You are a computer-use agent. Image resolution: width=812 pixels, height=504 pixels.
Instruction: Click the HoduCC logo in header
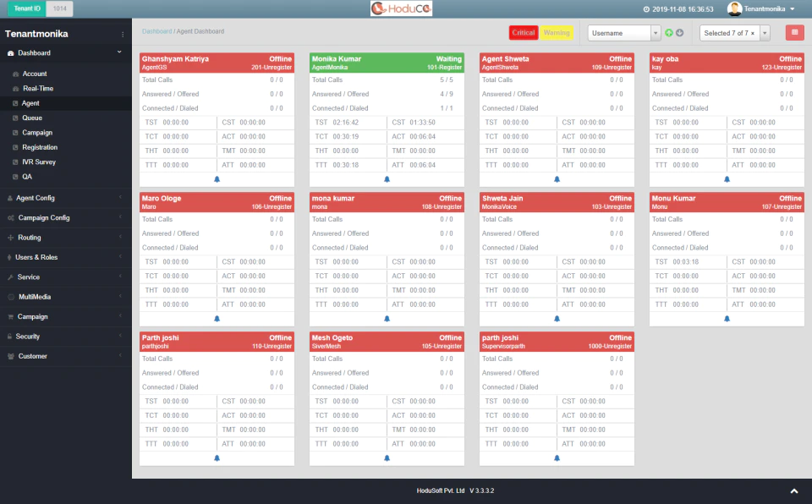click(401, 8)
